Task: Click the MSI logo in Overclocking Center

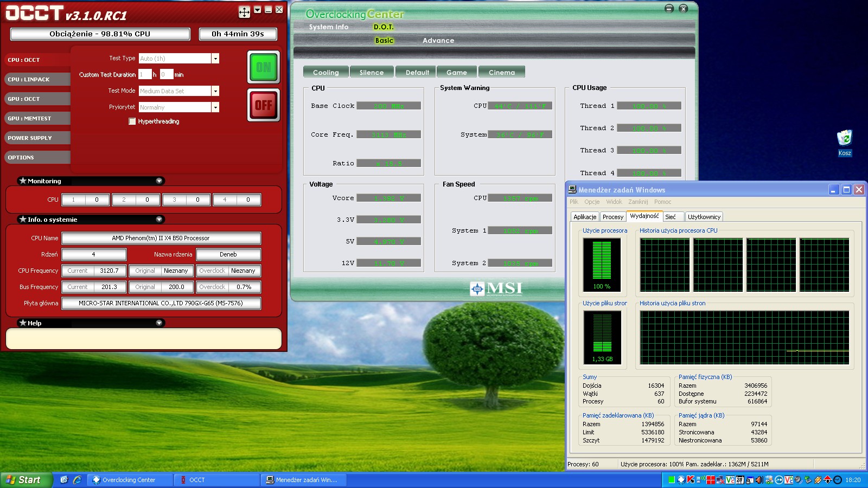Action: [496, 288]
